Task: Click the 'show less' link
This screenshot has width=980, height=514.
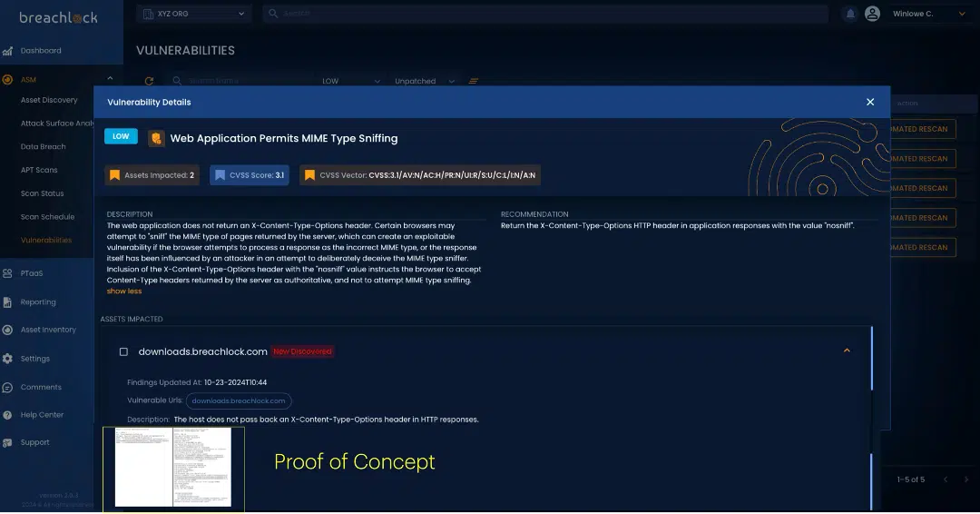Action: click(x=124, y=292)
